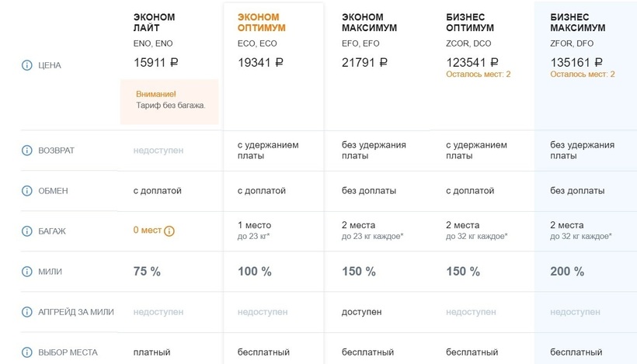Image resolution: width=637 pixels, height=364 pixels.
Task: Click the 19341 ₽ price
Action: point(260,63)
